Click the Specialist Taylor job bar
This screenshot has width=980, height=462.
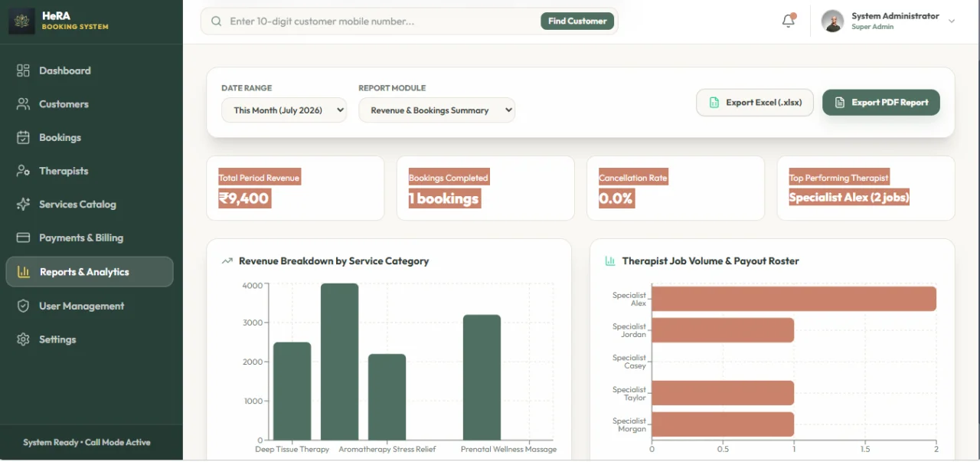[723, 393]
